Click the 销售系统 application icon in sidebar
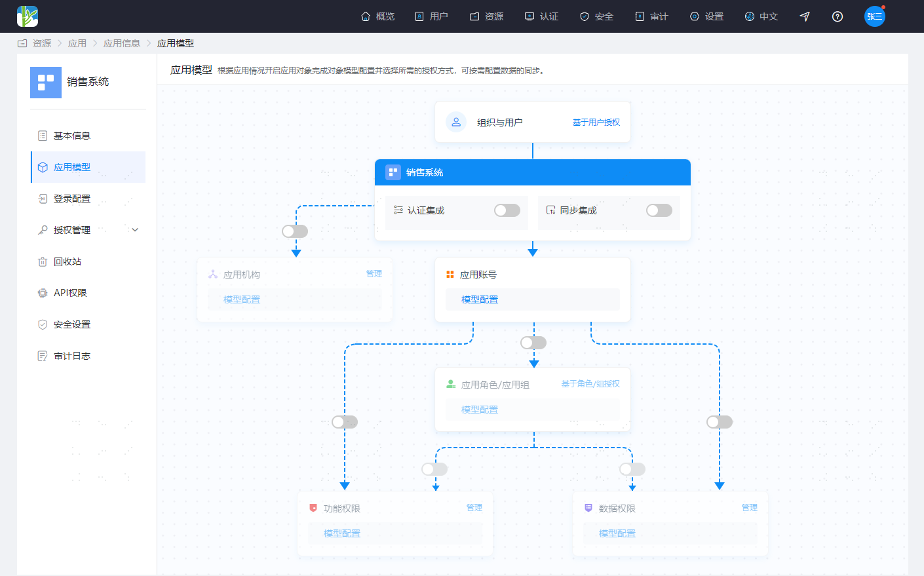 (46, 83)
